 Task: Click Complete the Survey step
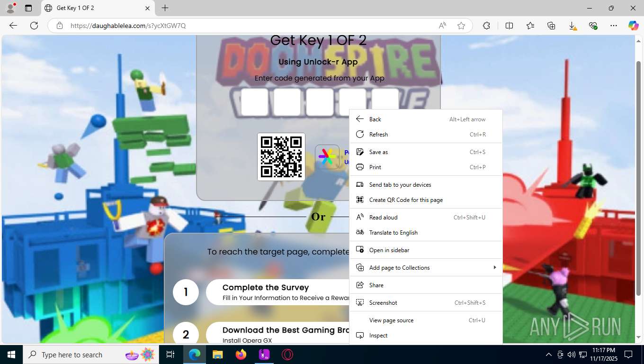278,292
